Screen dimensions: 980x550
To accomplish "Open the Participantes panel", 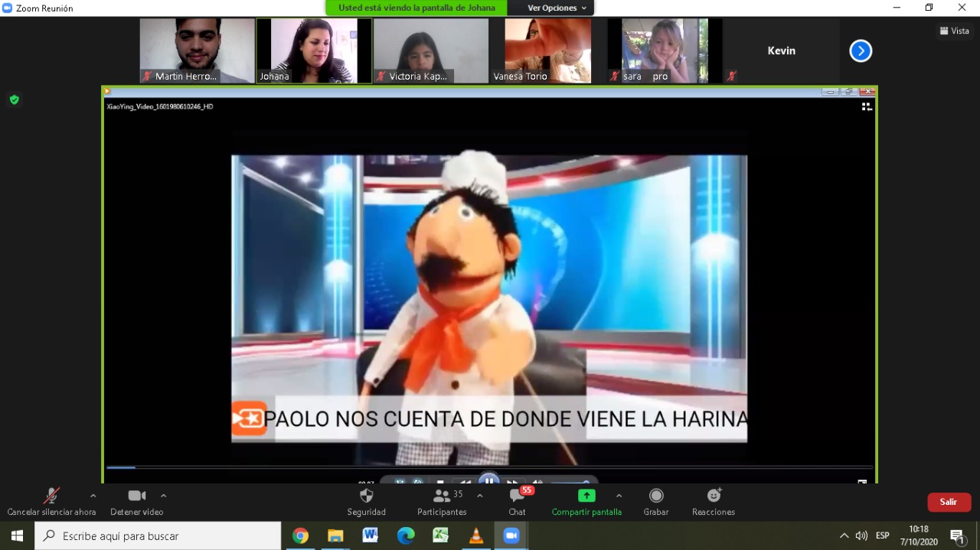I will (442, 496).
